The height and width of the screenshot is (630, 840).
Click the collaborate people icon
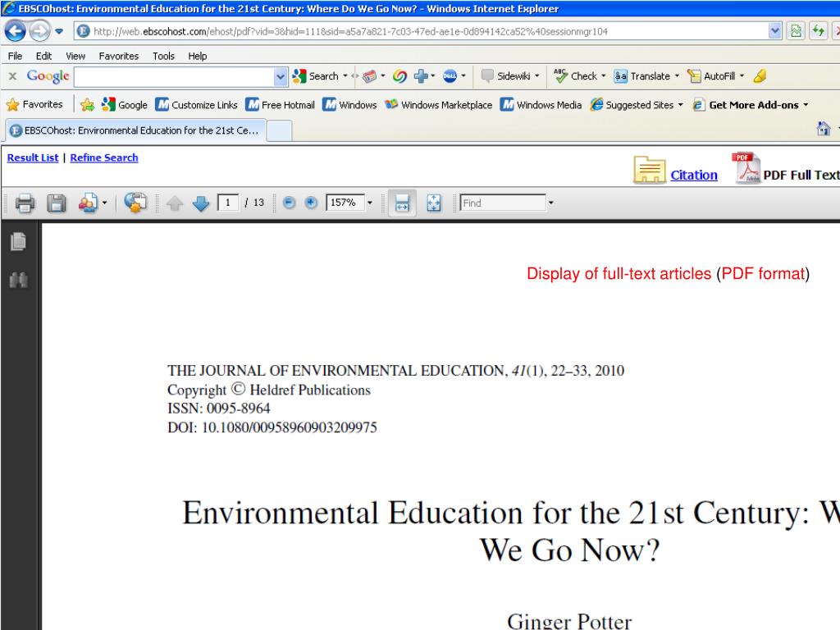88,203
